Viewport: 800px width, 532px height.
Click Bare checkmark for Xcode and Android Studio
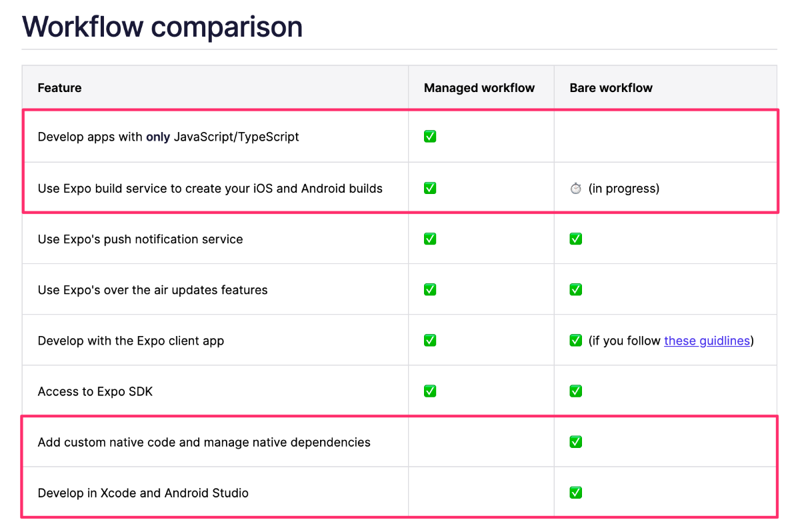click(576, 493)
